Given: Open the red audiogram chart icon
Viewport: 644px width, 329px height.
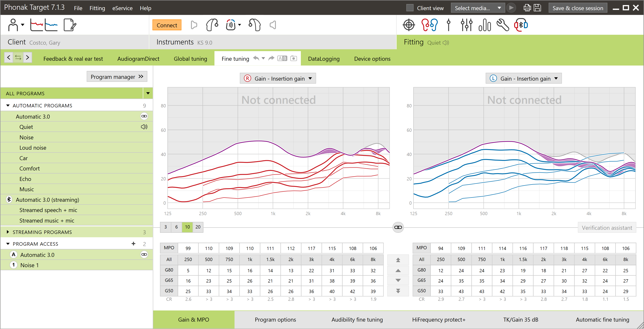Looking at the screenshot, I should tap(37, 25).
